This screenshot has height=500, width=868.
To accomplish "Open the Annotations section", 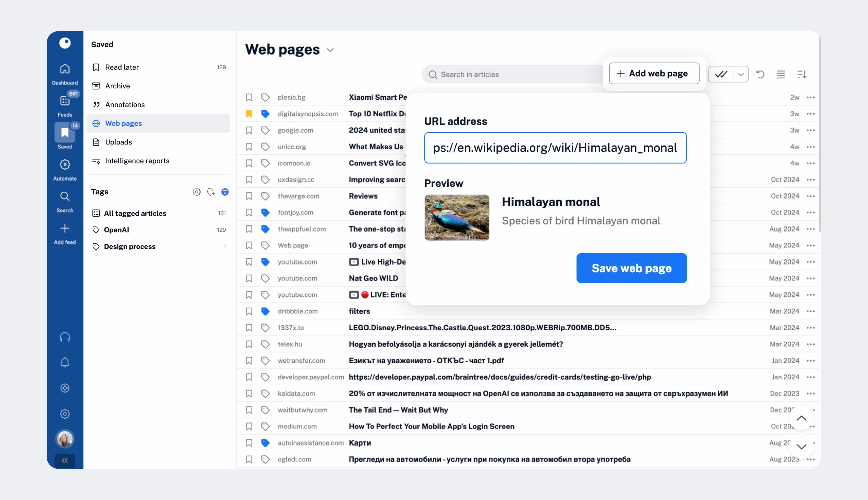I will coord(159,105).
